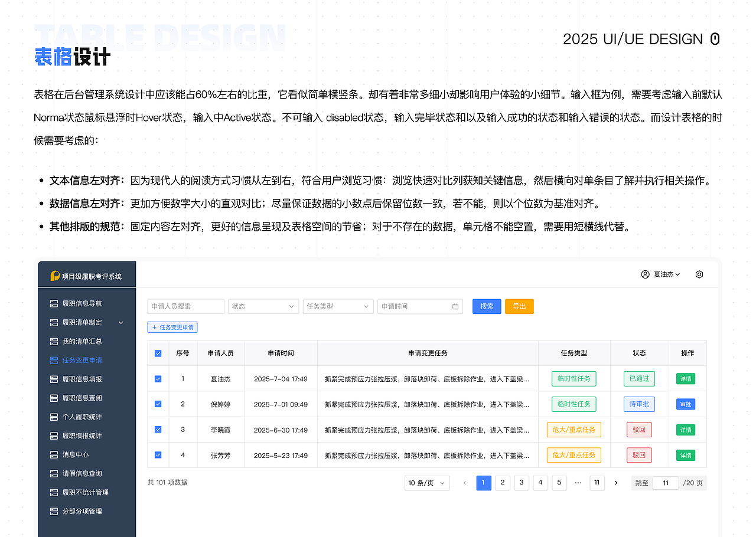Go to page 11 in pagination
This screenshot has width=756, height=537.
point(597,483)
